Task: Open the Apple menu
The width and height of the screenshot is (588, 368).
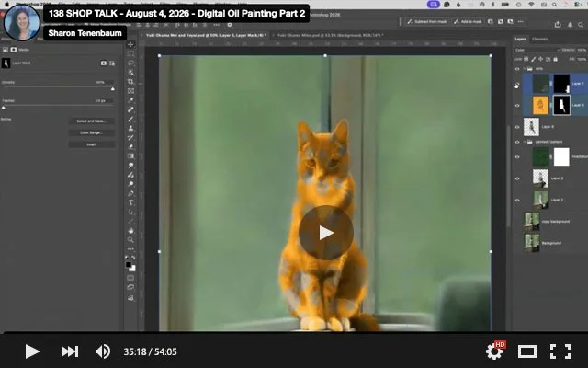Action: (6, 4)
